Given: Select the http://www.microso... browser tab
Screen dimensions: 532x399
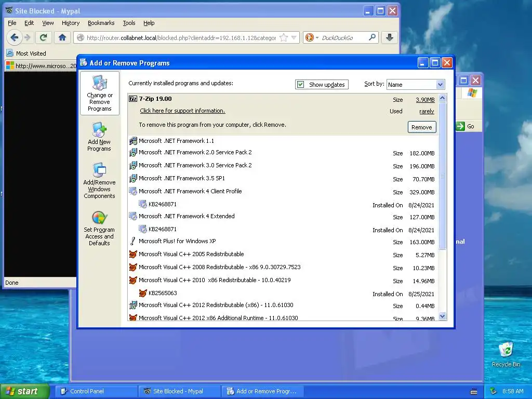Looking at the screenshot, I should [42, 66].
